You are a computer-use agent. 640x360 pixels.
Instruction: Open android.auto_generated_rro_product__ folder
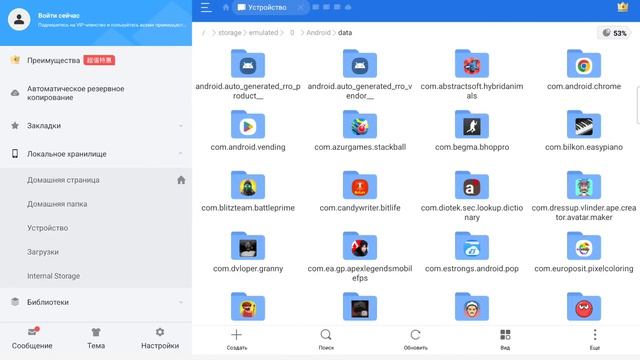[x=248, y=75]
